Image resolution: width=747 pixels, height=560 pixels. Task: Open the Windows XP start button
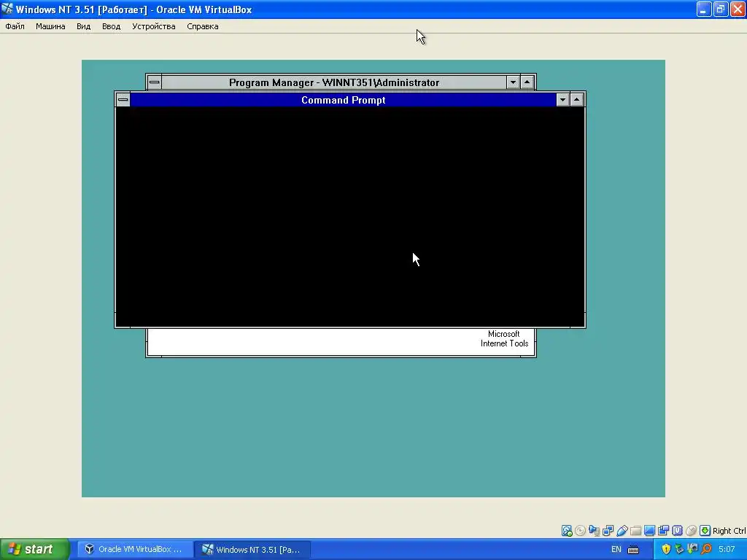tap(34, 549)
